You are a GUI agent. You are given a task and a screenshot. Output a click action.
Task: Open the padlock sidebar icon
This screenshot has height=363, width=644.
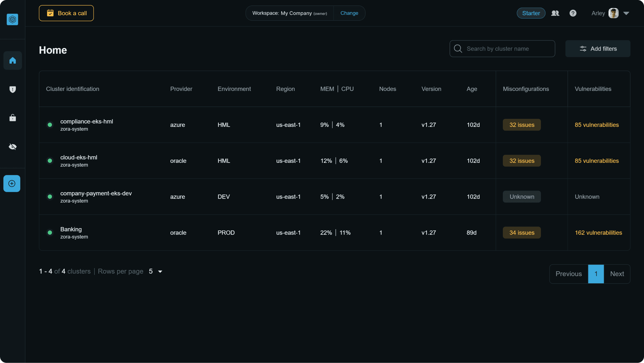(13, 118)
